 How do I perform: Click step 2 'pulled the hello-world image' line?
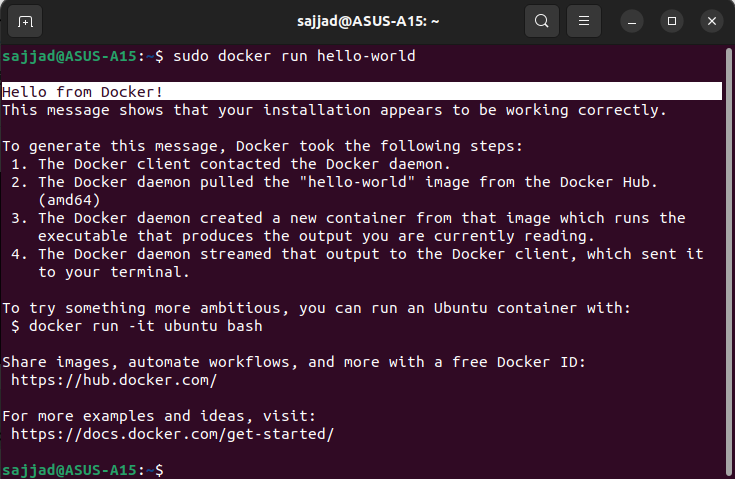click(334, 182)
